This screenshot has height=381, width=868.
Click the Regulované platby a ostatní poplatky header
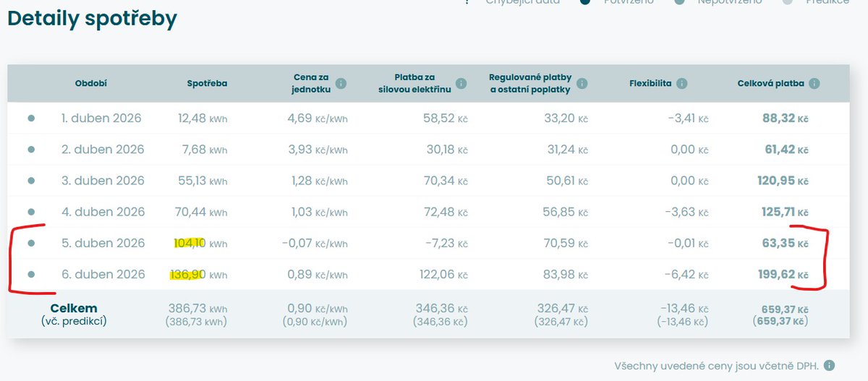pyautogui.click(x=530, y=83)
